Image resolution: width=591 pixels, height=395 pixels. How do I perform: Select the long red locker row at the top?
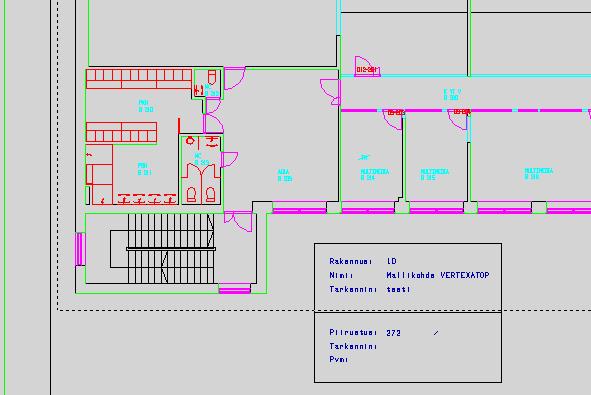(x=139, y=79)
